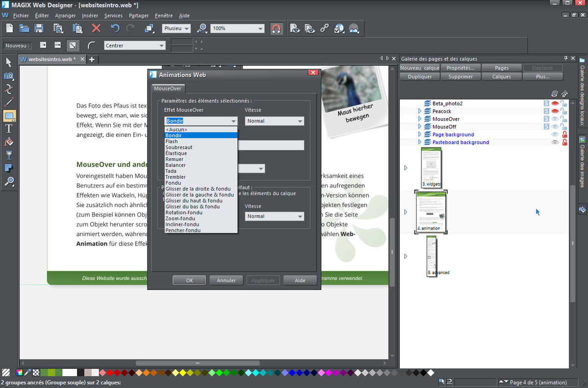The height and width of the screenshot is (388, 588).
Task: Click the arrange/group toolbar icon
Action: click(150, 28)
